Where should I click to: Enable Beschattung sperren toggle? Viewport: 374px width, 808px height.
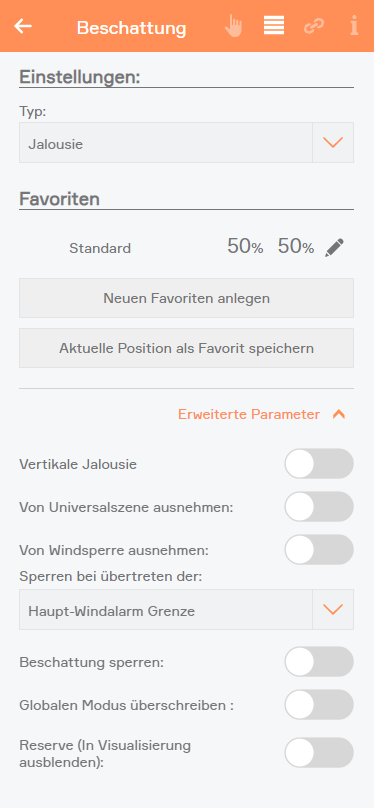(x=319, y=662)
